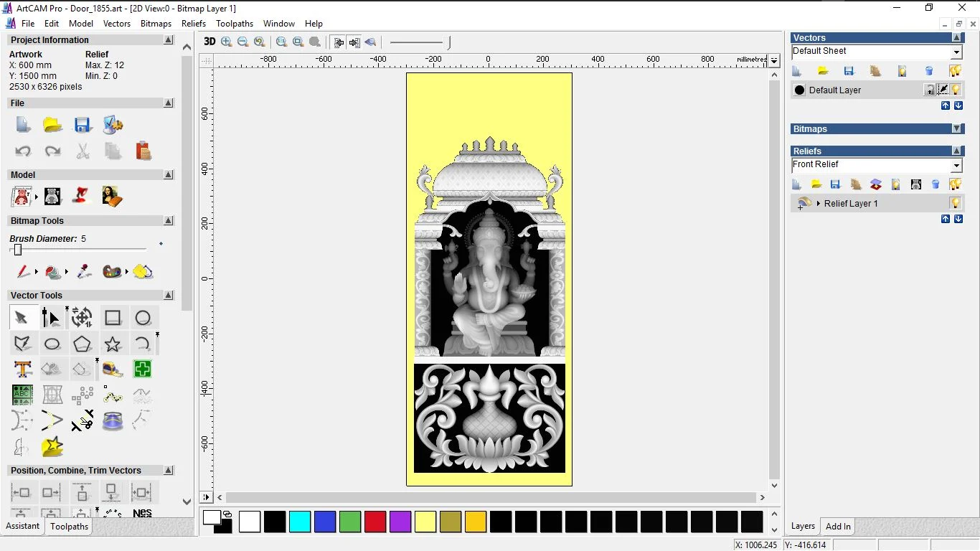Screen dimensions: 980x551
Task: Select the Create Star tool
Action: click(113, 344)
